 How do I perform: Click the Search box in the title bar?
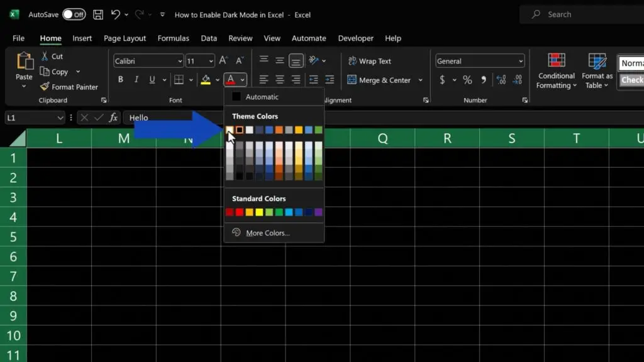click(x=582, y=14)
